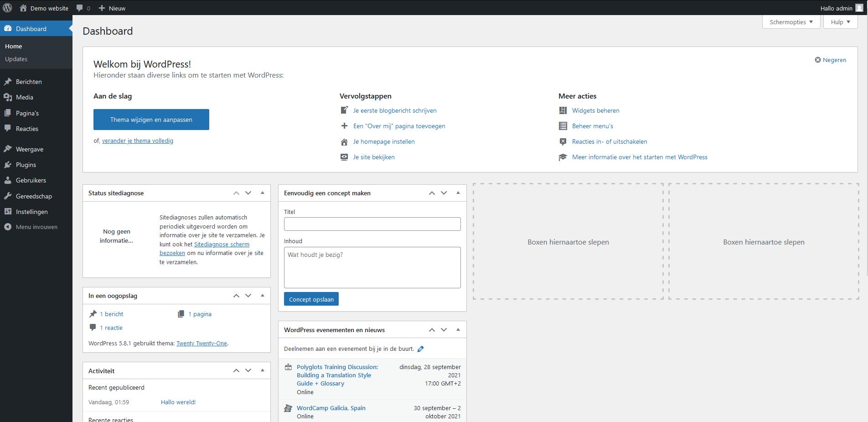Open the Hallo wereld! post link
Viewport: 868px width, 422px height.
tap(178, 402)
